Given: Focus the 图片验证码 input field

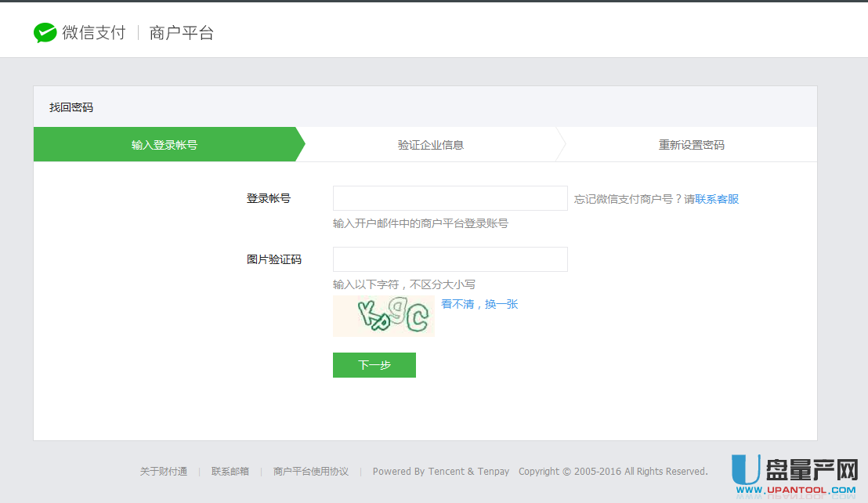Looking at the screenshot, I should (x=450, y=259).
